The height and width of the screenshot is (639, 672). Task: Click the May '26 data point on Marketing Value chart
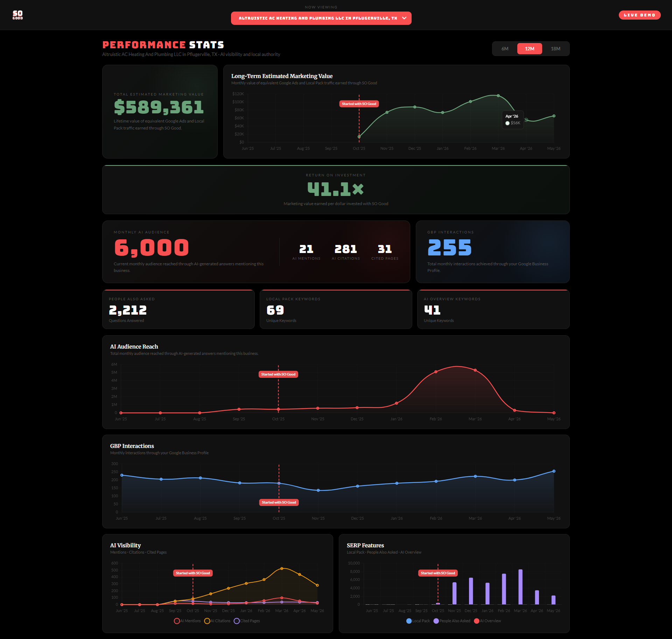[x=554, y=116]
